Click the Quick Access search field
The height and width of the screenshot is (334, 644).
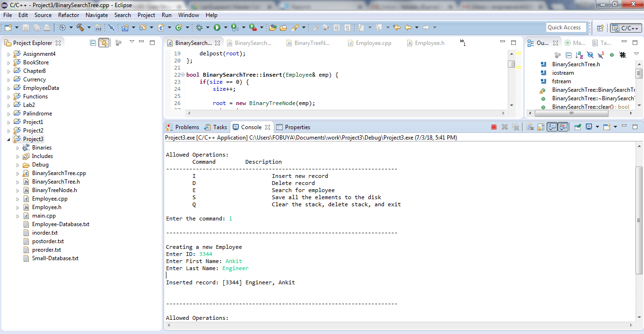point(566,27)
